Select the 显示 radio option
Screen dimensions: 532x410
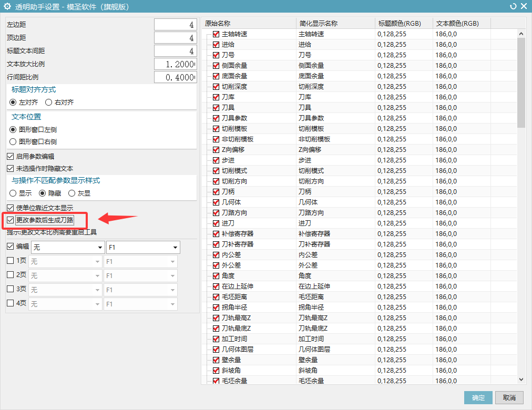tap(13, 193)
